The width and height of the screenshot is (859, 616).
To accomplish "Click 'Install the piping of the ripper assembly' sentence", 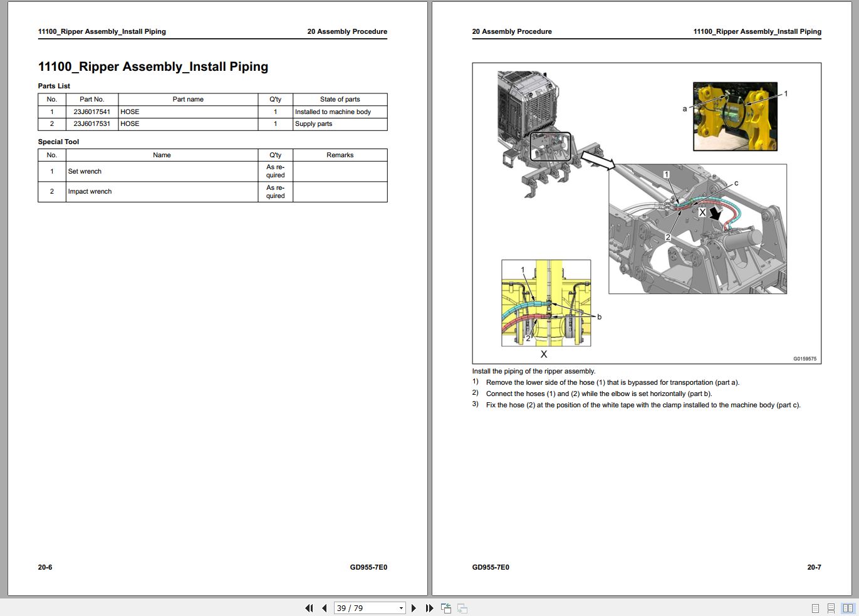I will [534, 371].
